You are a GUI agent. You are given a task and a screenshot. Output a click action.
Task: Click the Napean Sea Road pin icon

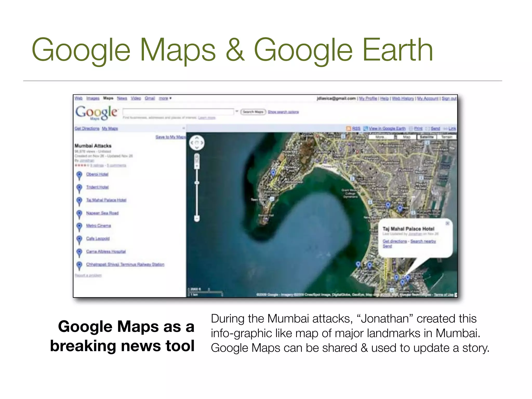click(x=79, y=214)
